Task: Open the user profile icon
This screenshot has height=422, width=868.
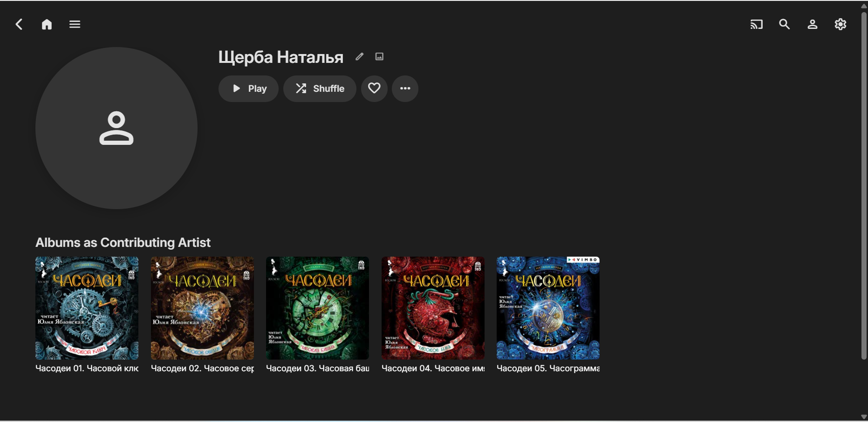Action: (x=813, y=24)
